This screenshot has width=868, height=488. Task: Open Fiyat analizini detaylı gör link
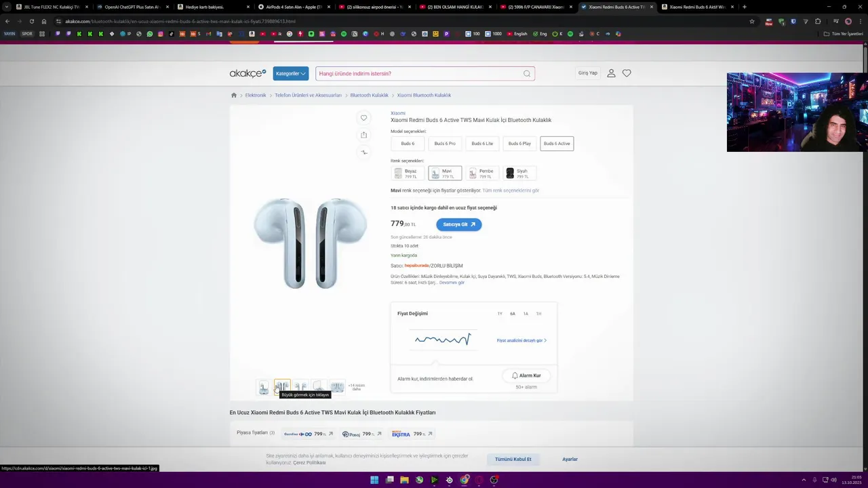(521, 341)
